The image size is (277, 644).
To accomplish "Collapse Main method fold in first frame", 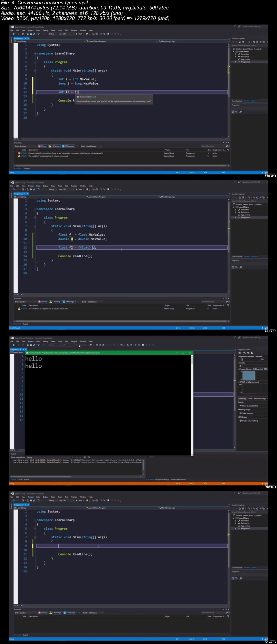I will click(35, 71).
